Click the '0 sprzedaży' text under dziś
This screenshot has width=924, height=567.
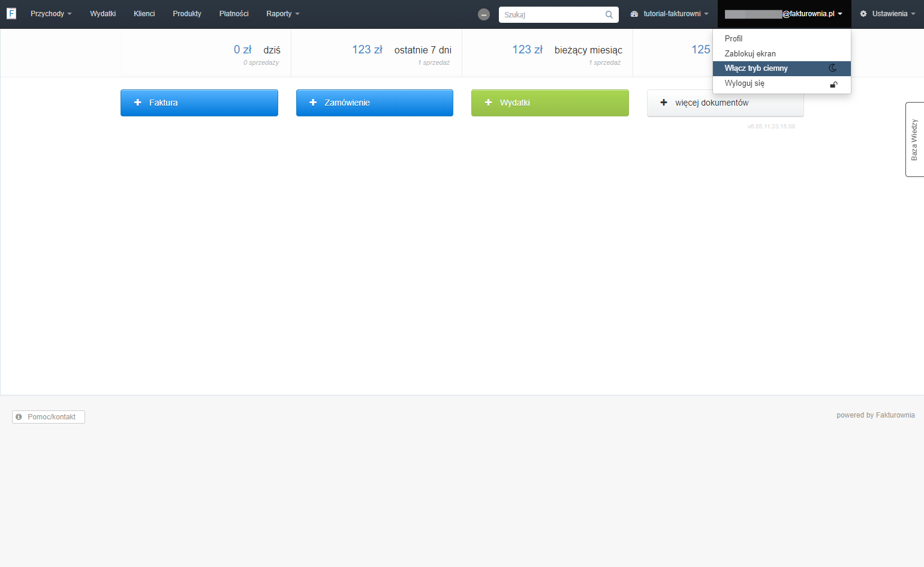(261, 62)
